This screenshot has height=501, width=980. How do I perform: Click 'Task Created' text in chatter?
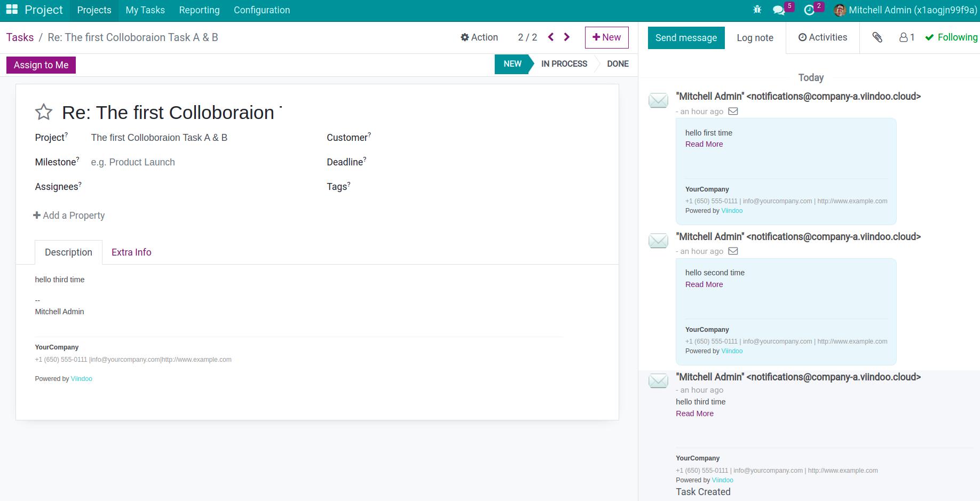pyautogui.click(x=703, y=492)
